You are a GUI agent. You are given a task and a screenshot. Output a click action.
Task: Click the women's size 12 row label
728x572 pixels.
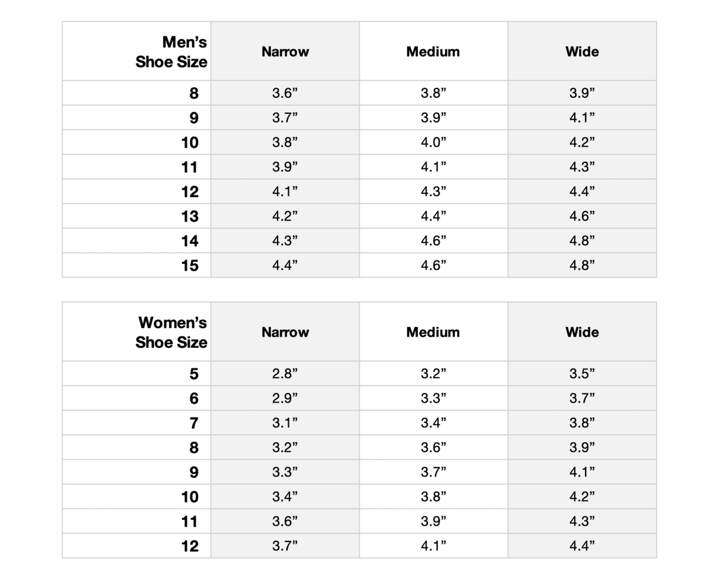(190, 546)
